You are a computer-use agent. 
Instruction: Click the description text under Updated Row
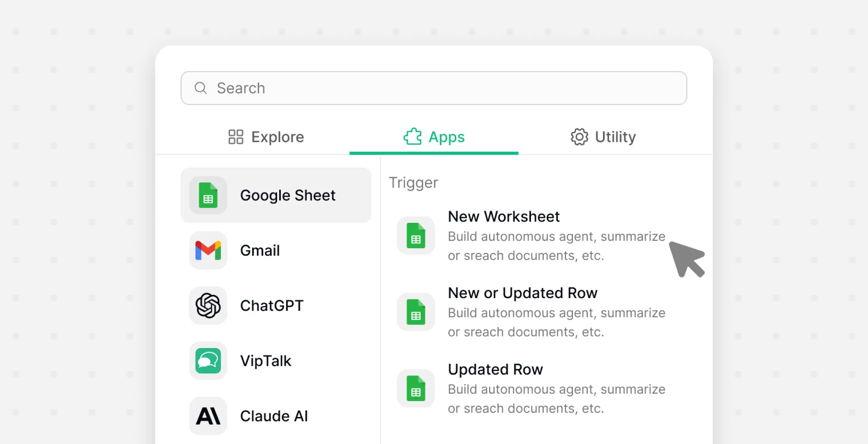pos(556,399)
